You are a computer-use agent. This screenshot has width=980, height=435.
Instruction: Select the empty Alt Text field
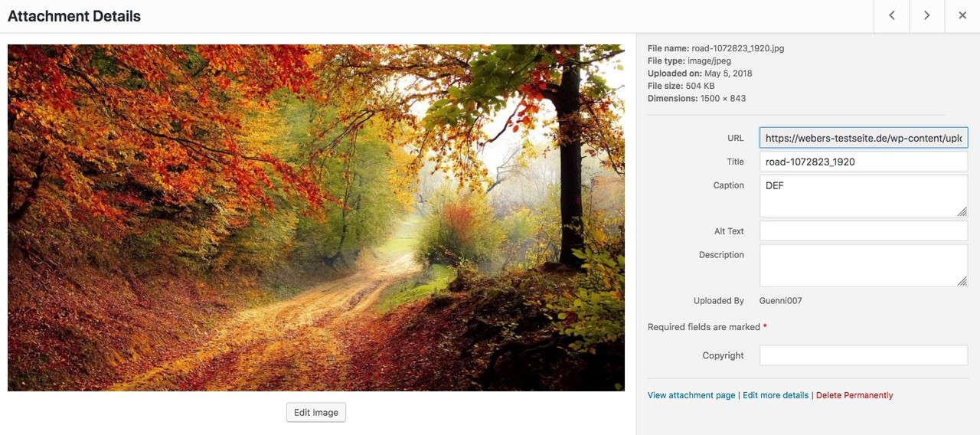click(864, 231)
